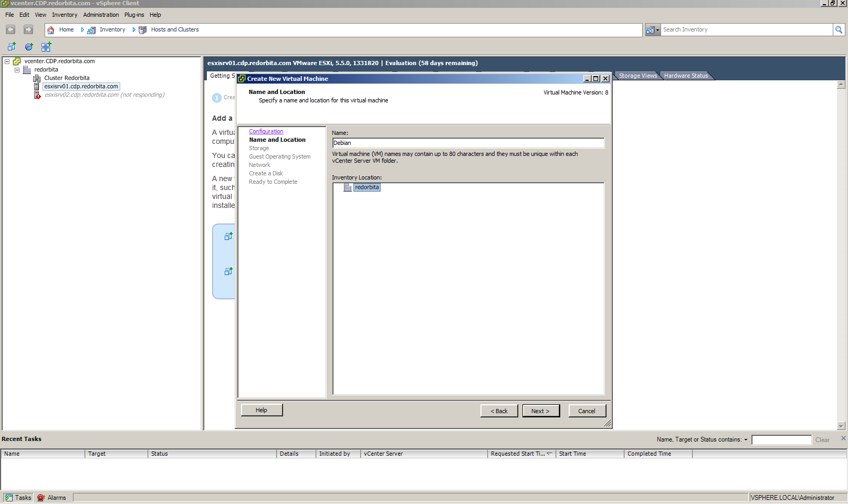Screen dimensions: 848x504
Task: Open the Tasks panel in status bar
Action: pyautogui.click(x=18, y=498)
